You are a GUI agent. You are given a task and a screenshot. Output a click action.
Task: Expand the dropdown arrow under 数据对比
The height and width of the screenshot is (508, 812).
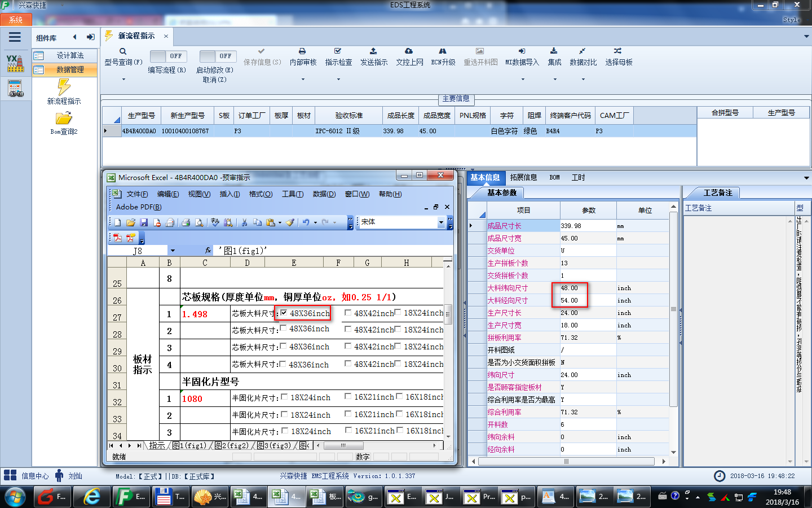click(582, 79)
